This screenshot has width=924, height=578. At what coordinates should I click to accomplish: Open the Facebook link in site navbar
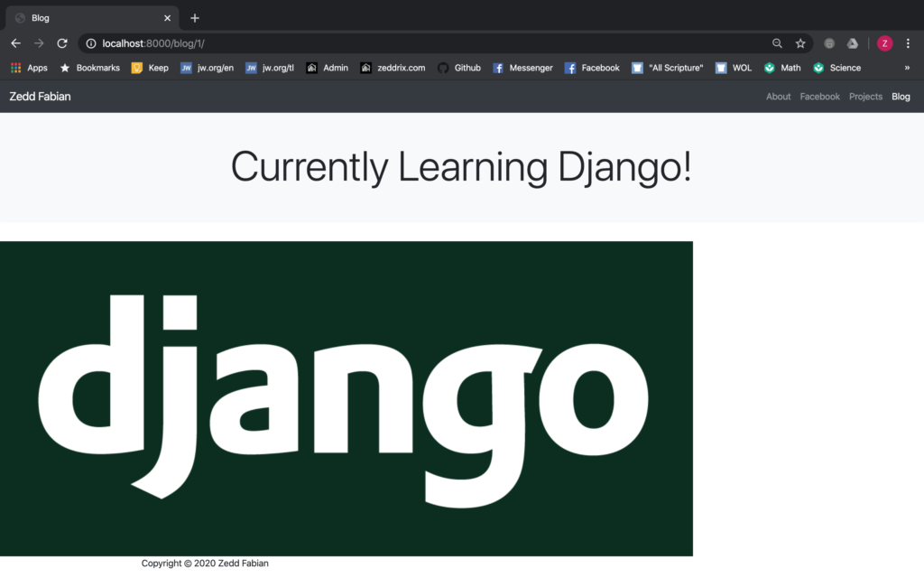click(x=819, y=97)
